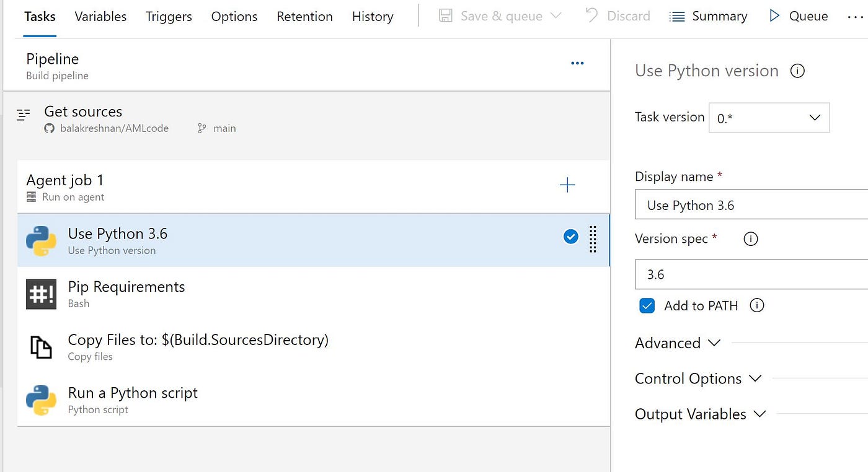Image resolution: width=868 pixels, height=472 pixels.
Task: Expand the Advanced section
Action: 678,343
